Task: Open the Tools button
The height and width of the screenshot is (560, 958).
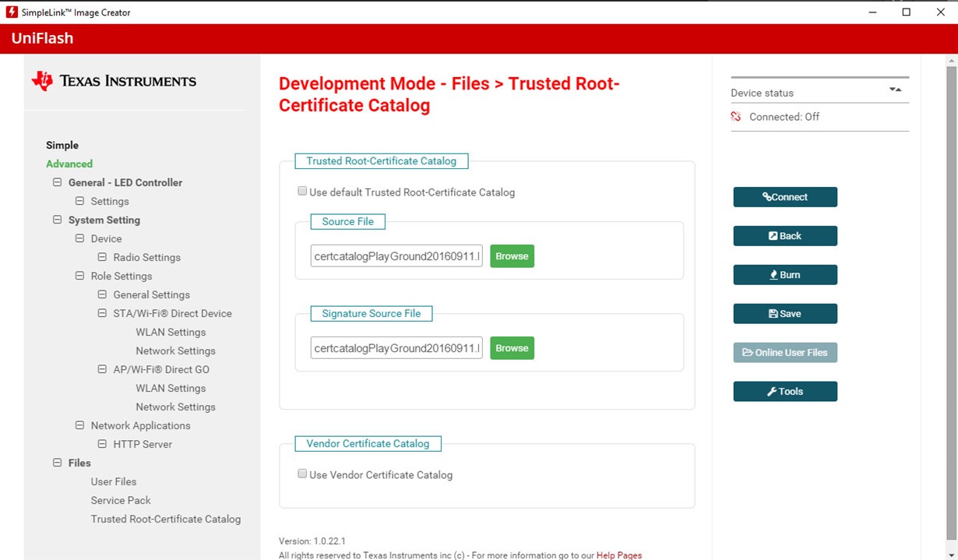Action: pos(785,392)
